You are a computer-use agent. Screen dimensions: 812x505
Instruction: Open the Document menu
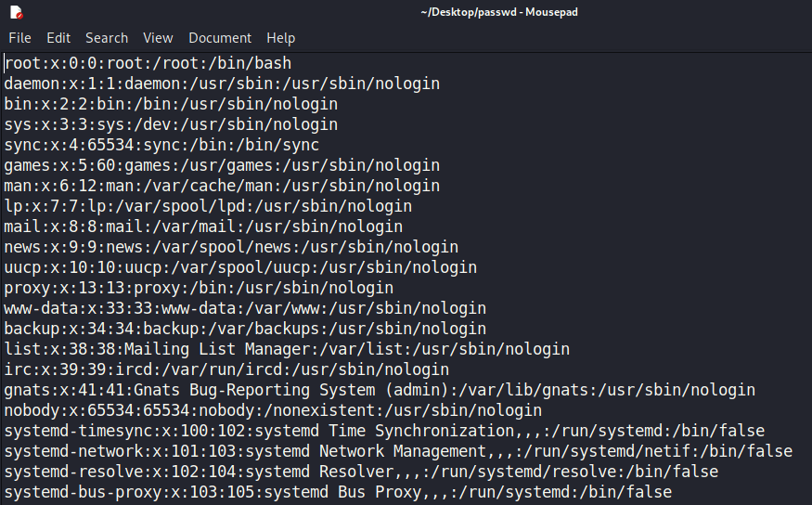pos(220,38)
